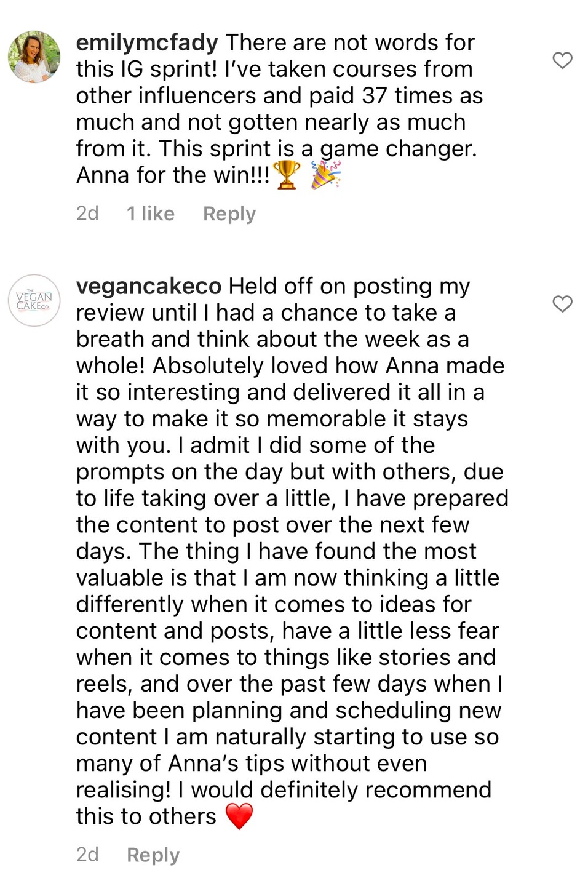The image size is (588, 886).
Task: Open The Vegan Cake Co avatar
Action: point(34,300)
